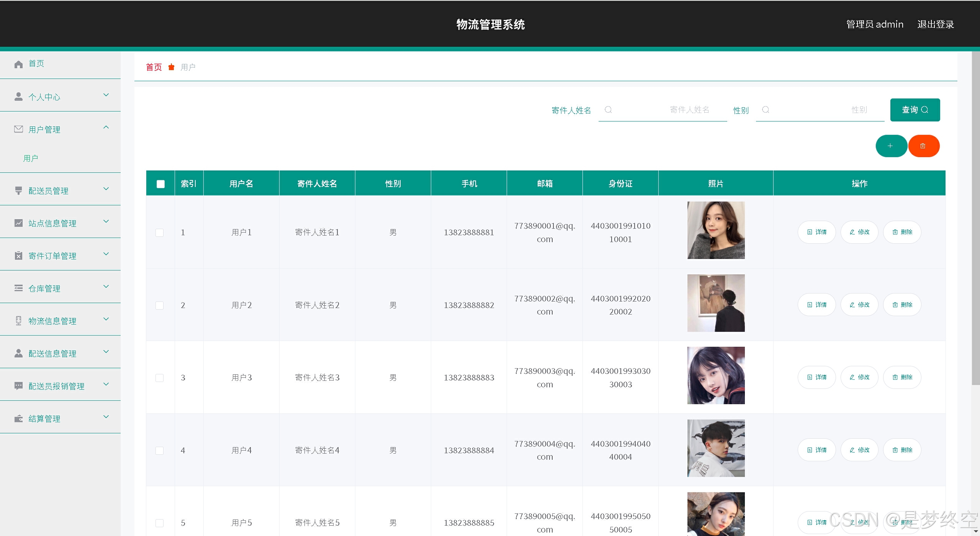Click the vertical page scrollbar
The width and height of the screenshot is (980, 536).
[975, 218]
